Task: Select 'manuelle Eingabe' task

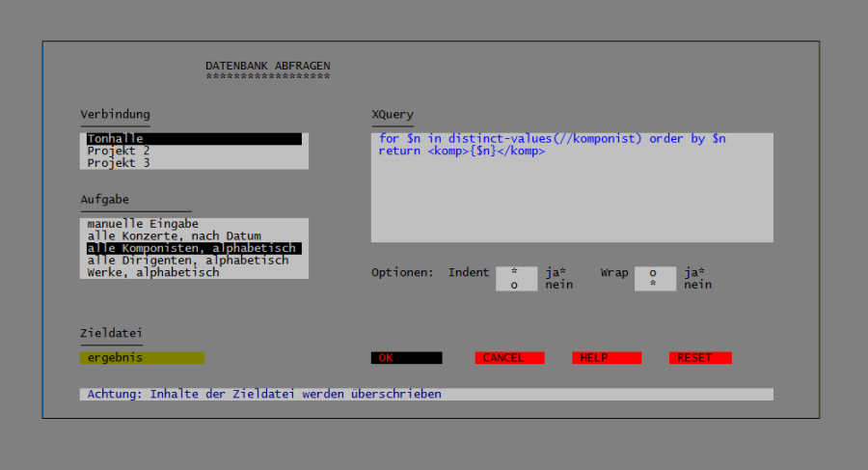Action: [x=193, y=224]
